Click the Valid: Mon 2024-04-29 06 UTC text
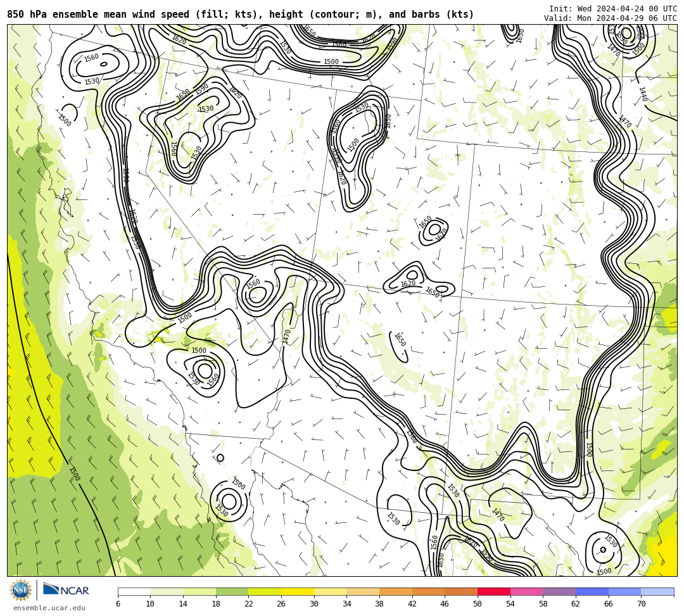Viewport: 684px width, 616px height. [611, 18]
